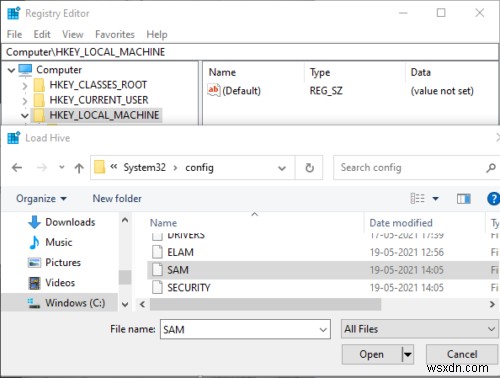Screen dimensions: 500x378
Task: Select the HKEY_CLASSES_ROOT folder icon
Action: pos(39,85)
